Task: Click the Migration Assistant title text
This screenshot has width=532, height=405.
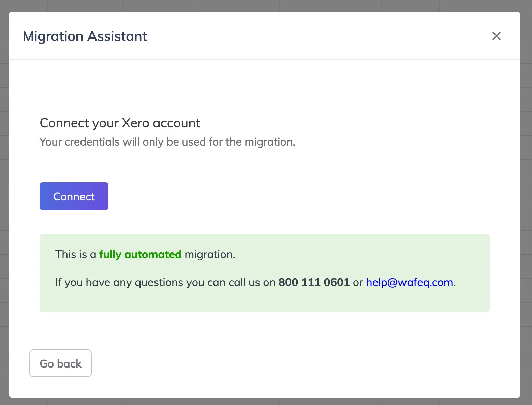Action: pos(85,36)
